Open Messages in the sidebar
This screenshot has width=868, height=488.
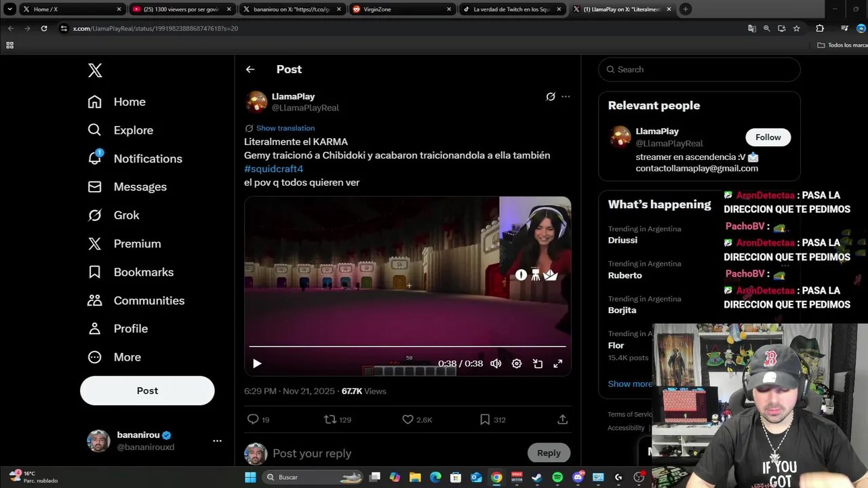click(127, 186)
